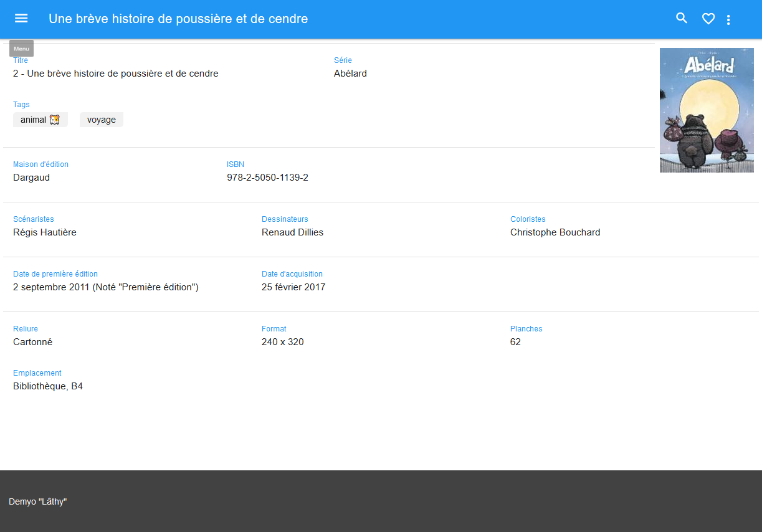Screen dimensions: 762x532
Task: Click the format value "240 x 320"
Action: [283, 342]
